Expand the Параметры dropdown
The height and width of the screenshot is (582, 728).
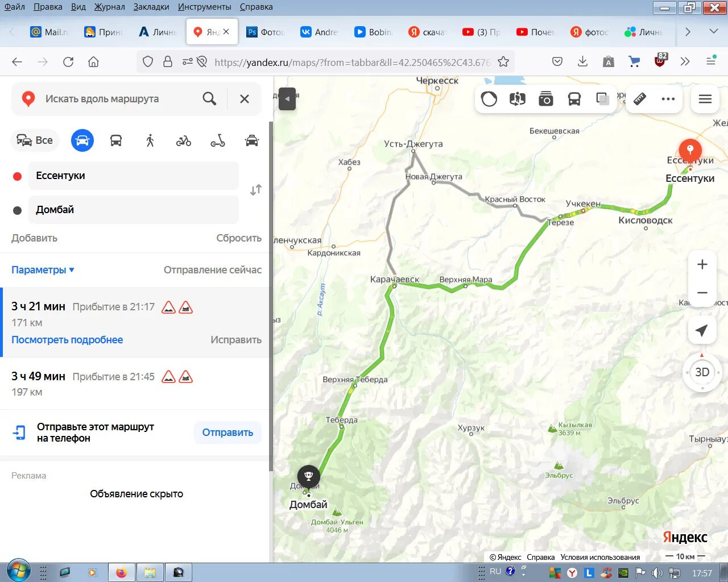(x=43, y=270)
